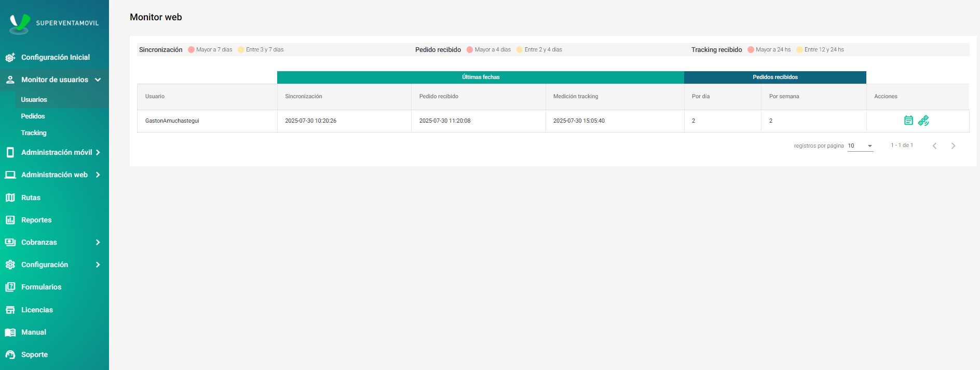This screenshot has width=980, height=370.
Task: Select Pedidos in the sidebar submenu
Action: 33,116
